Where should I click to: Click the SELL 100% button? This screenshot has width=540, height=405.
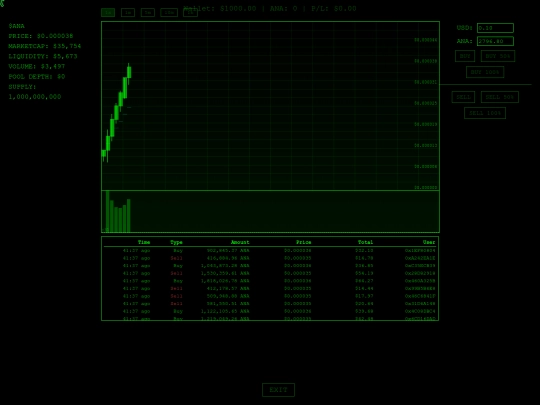coord(485,113)
